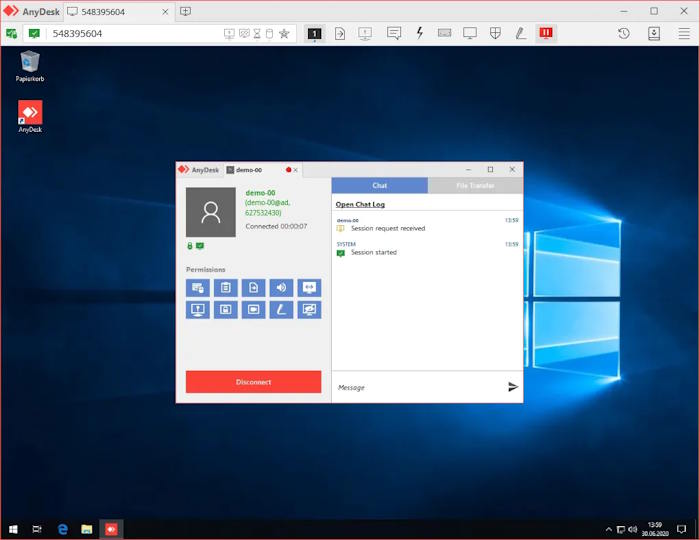Toggle the TCP tunnel monitor-arrows permission
700x540 pixels.
[x=309, y=288]
